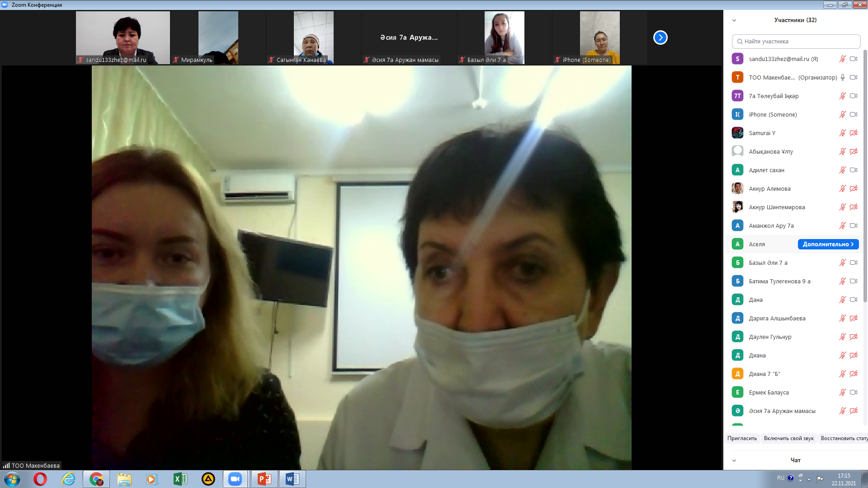Open Zoom from the Windows taskbar
This screenshot has width=868, height=488.
pyautogui.click(x=235, y=479)
